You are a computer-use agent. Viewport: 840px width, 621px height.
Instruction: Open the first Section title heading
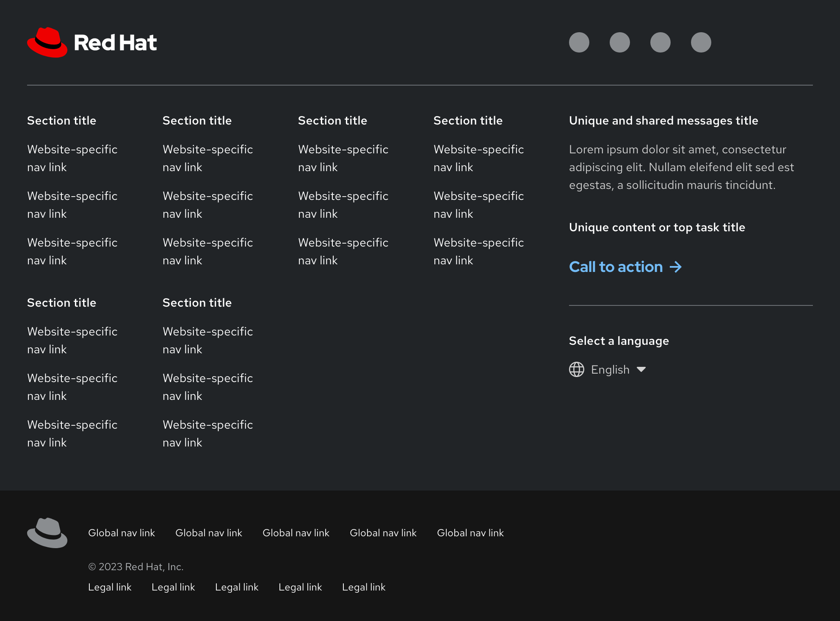(x=62, y=120)
